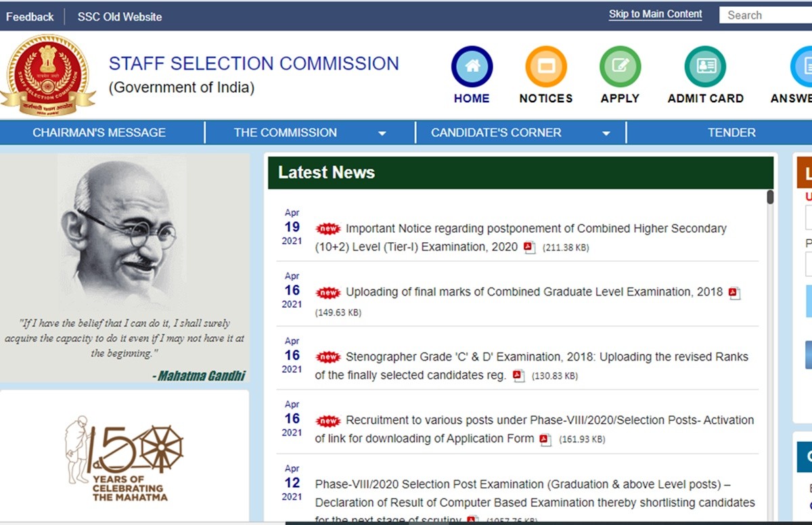This screenshot has height=525, width=812.
Task: Open the Notices icon
Action: click(545, 66)
